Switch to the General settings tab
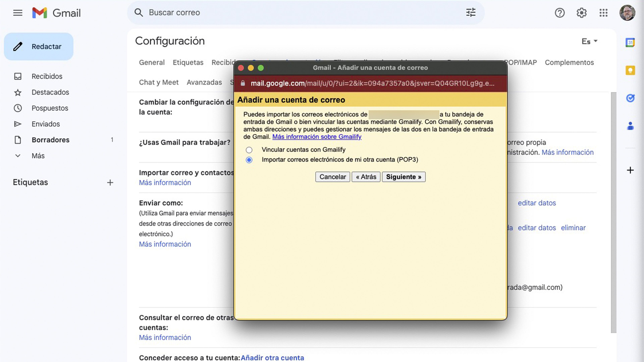 click(x=152, y=63)
